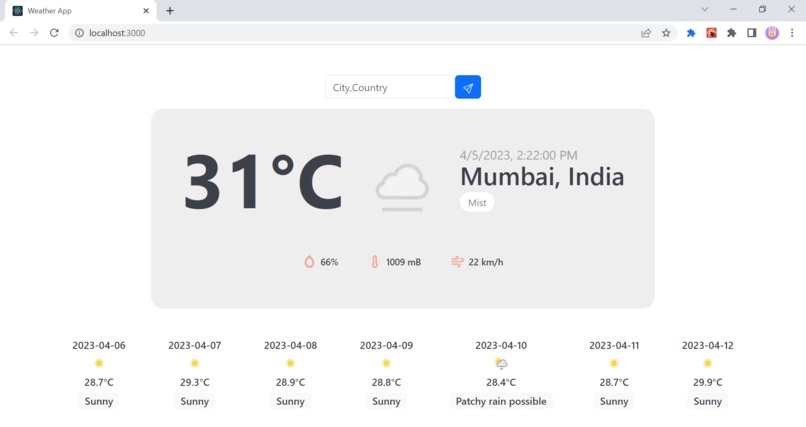Go back using browser back arrow
Viewport: 806px width, 427px height.
click(x=14, y=33)
